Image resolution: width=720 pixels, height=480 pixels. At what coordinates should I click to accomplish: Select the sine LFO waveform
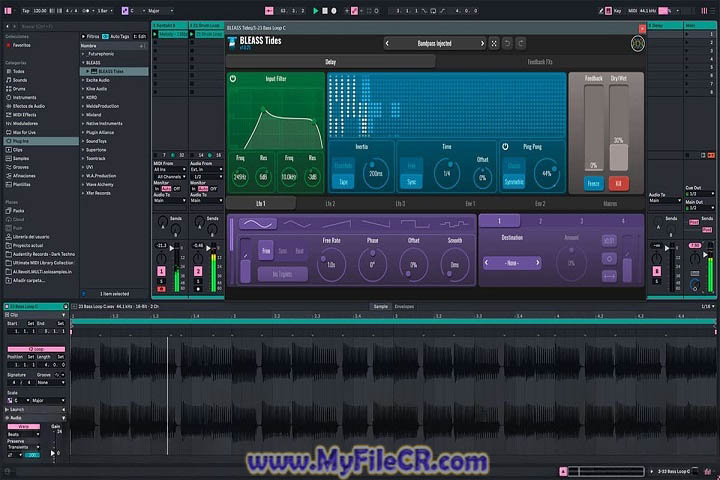(258, 224)
